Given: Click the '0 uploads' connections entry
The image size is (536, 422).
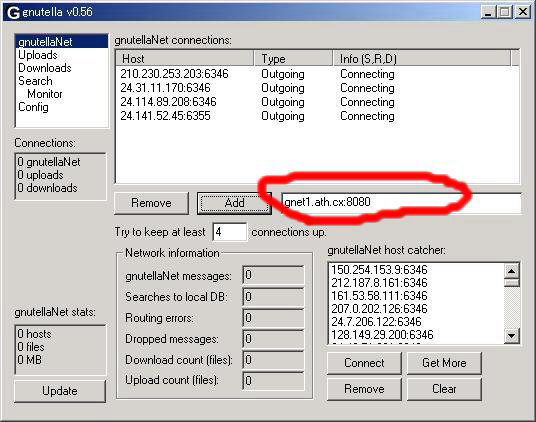Looking at the screenshot, I should click(x=40, y=175).
